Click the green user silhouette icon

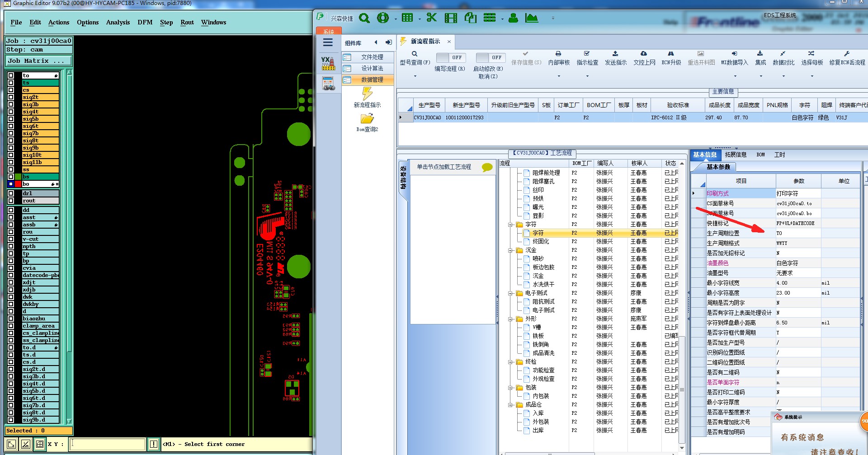(x=513, y=18)
